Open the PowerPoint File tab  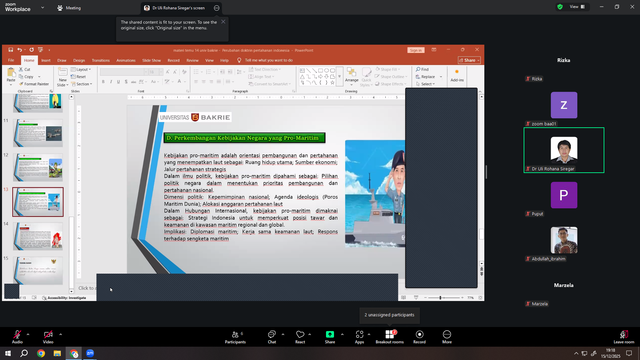pos(11,60)
